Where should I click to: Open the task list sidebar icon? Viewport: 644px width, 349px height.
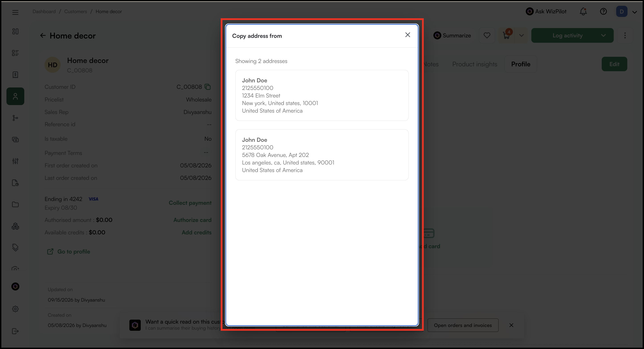[x=15, y=53]
